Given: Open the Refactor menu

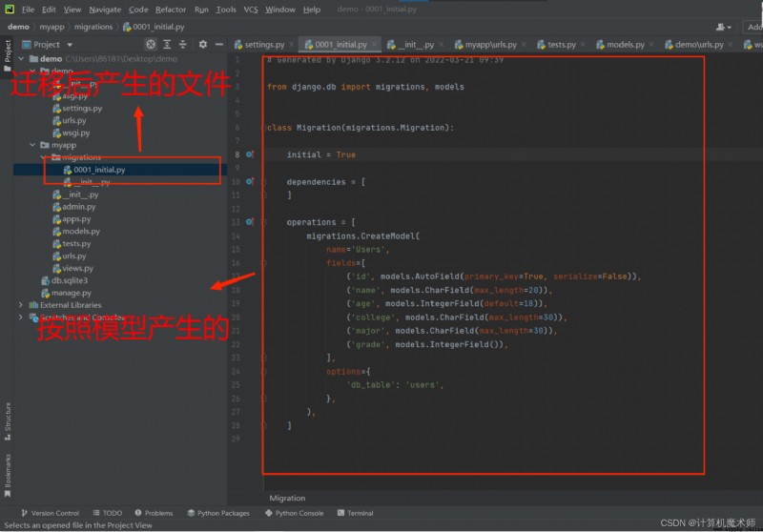Looking at the screenshot, I should 171,10.
